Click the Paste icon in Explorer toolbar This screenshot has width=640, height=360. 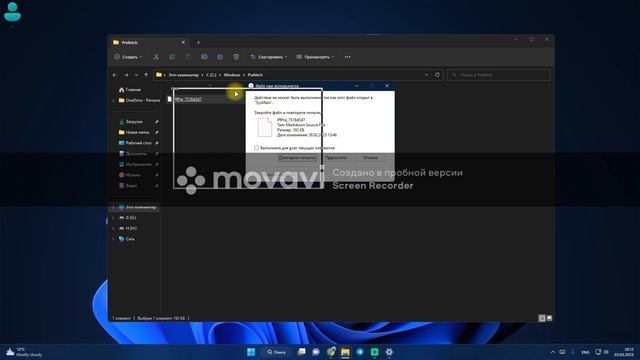tap(188, 57)
